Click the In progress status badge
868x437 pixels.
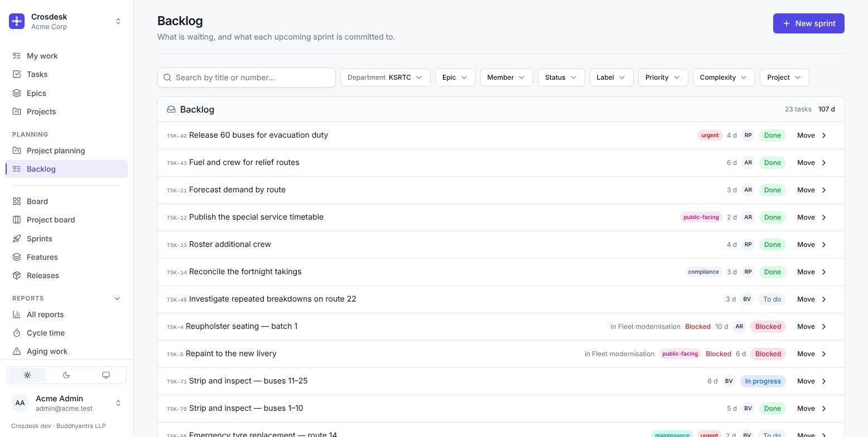[763, 381]
